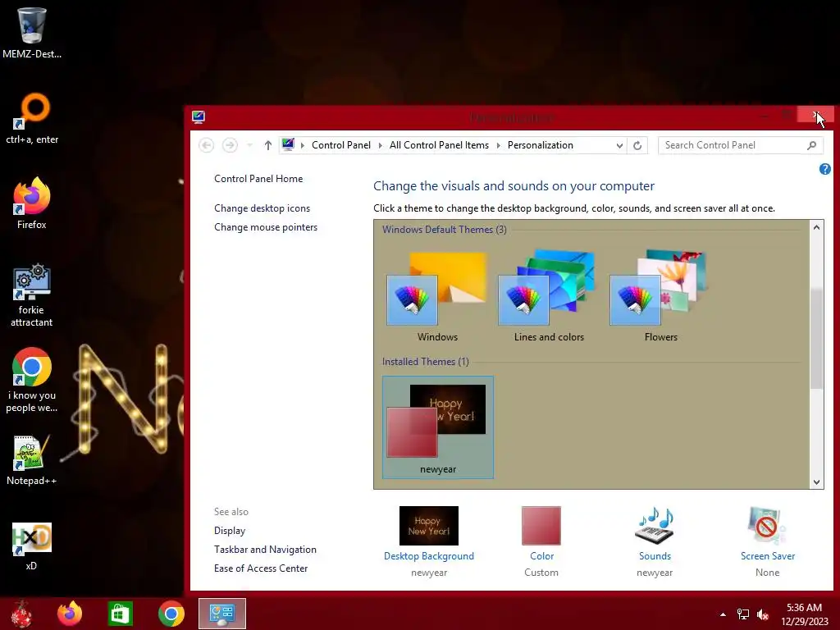Open the 'i know you people we...' Chrome shortcut
This screenshot has height=630, width=840.
(32, 381)
